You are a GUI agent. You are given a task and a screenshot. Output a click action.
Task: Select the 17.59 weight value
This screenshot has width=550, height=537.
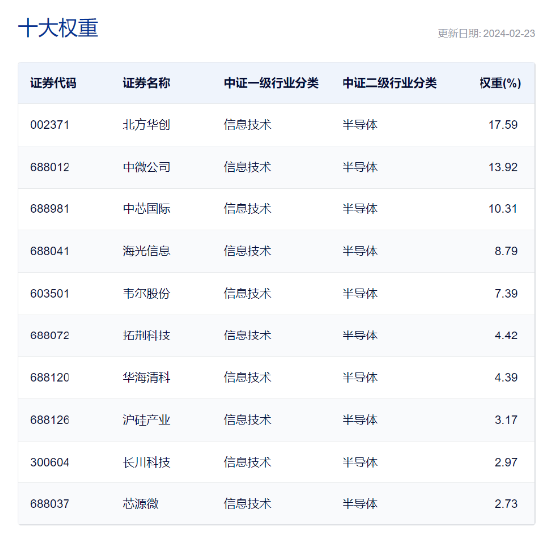(503, 125)
